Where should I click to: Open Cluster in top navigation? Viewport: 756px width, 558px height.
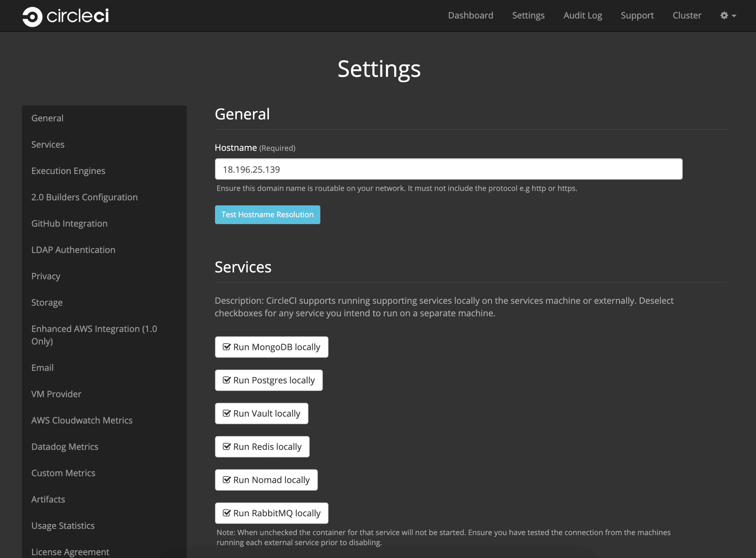[x=687, y=15]
